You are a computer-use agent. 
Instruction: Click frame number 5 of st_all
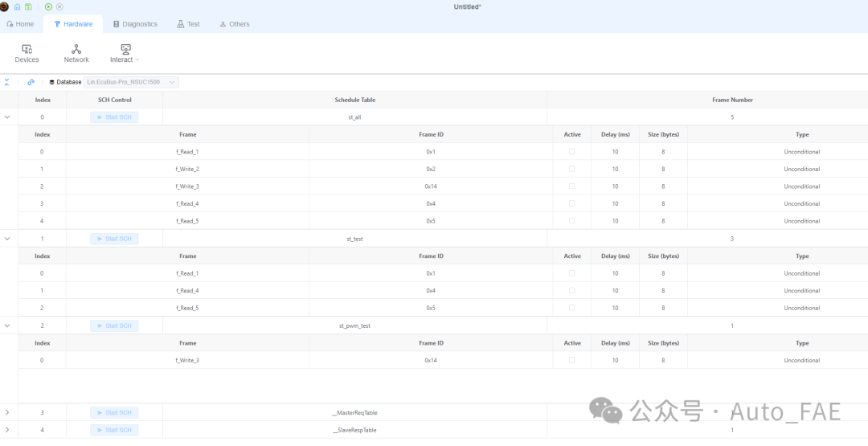732,117
